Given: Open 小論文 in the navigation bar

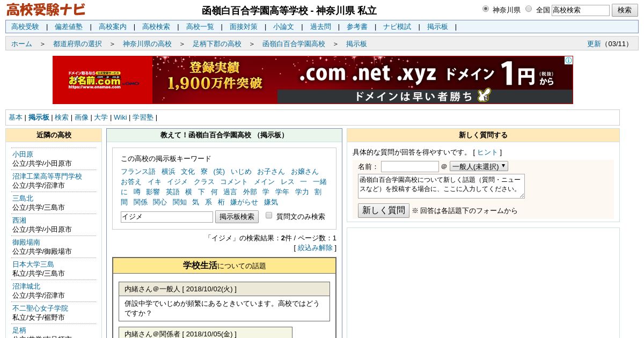Looking at the screenshot, I should pos(283,27).
